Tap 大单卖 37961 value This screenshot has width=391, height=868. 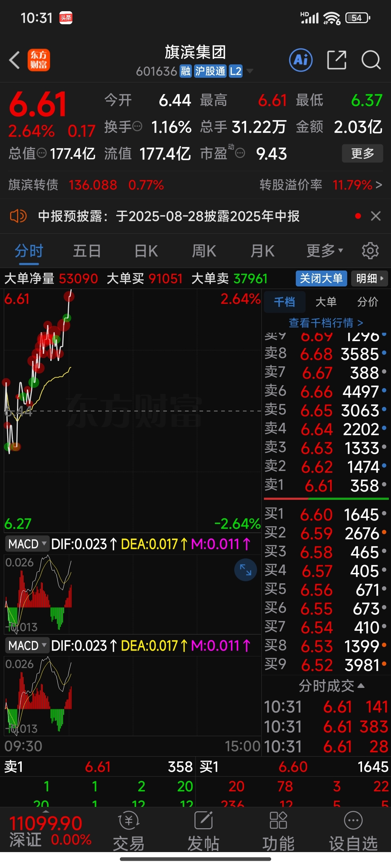coord(251,278)
